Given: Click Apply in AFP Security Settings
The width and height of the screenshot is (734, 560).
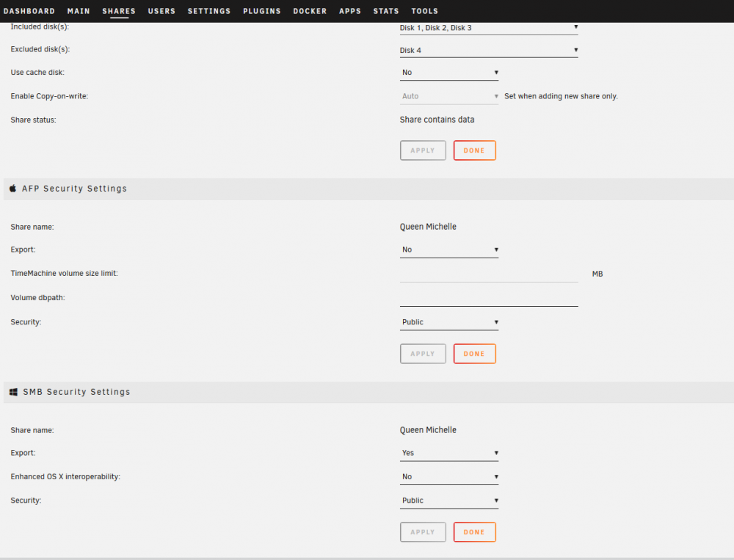Looking at the screenshot, I should [x=423, y=354].
